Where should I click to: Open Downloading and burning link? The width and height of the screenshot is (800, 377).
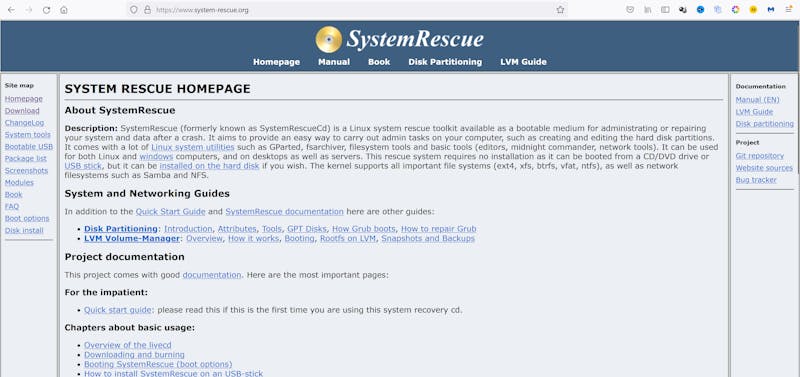click(x=134, y=355)
